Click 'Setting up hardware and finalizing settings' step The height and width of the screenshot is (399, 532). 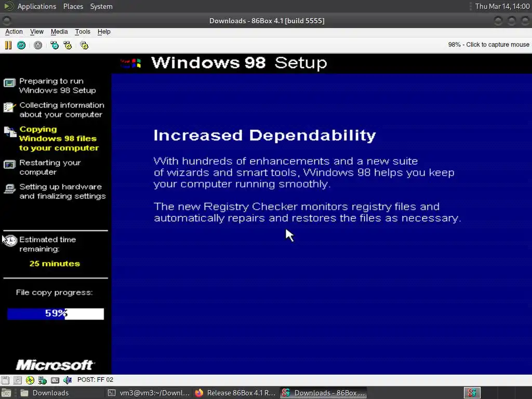click(62, 191)
